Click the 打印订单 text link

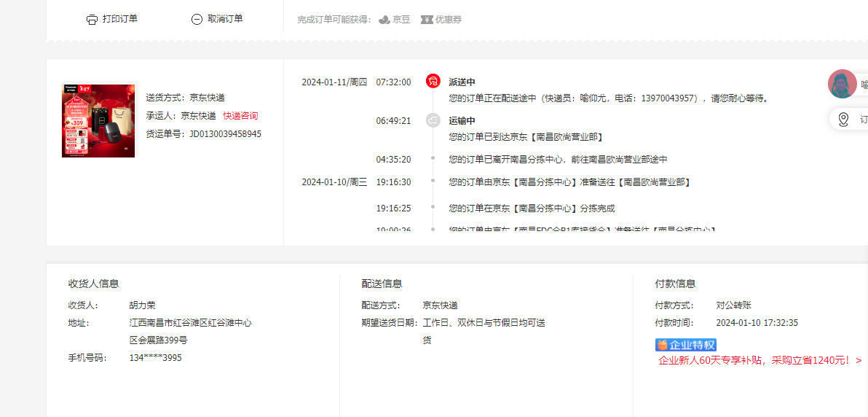120,19
